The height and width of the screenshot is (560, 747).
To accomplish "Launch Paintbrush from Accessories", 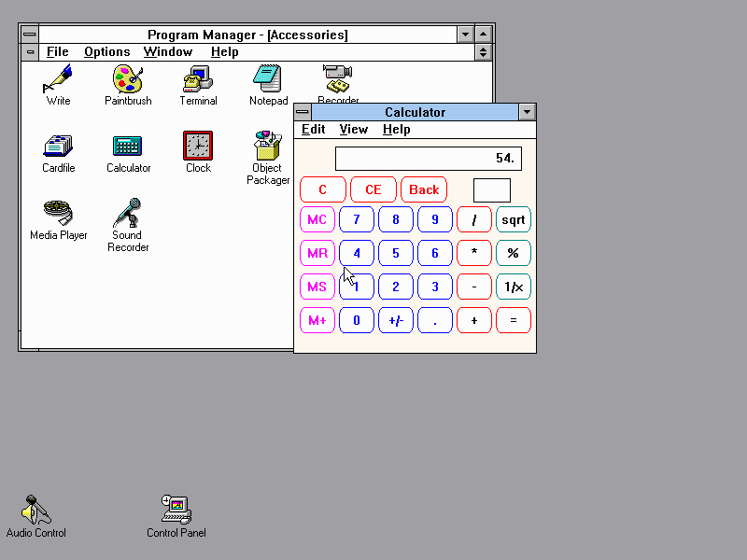I will [128, 79].
